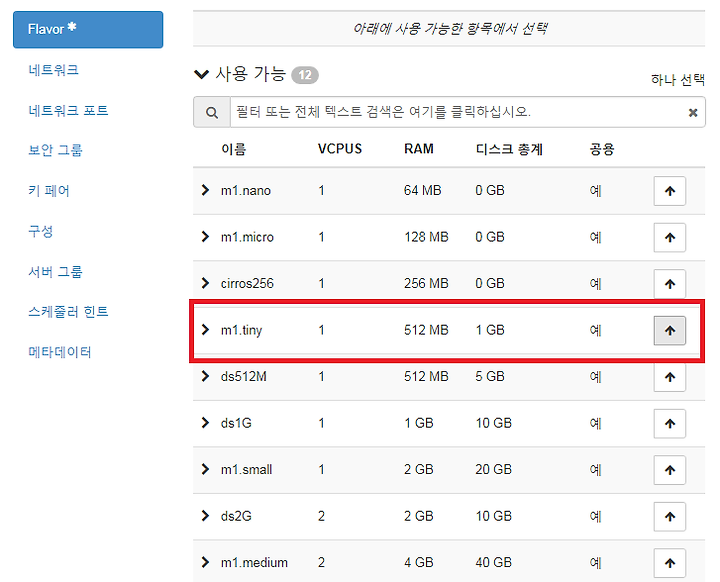The image size is (720, 582).
Task: Click the 128 MB RAM value
Action: click(426, 237)
